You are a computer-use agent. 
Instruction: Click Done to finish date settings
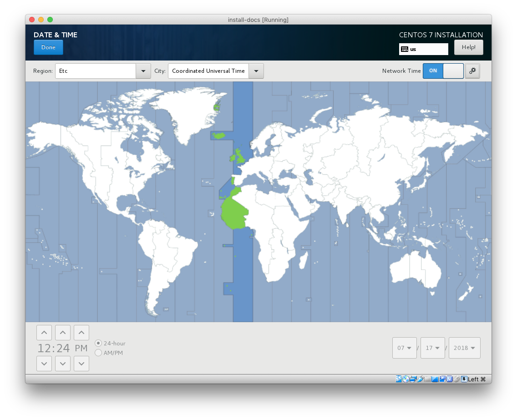(48, 47)
